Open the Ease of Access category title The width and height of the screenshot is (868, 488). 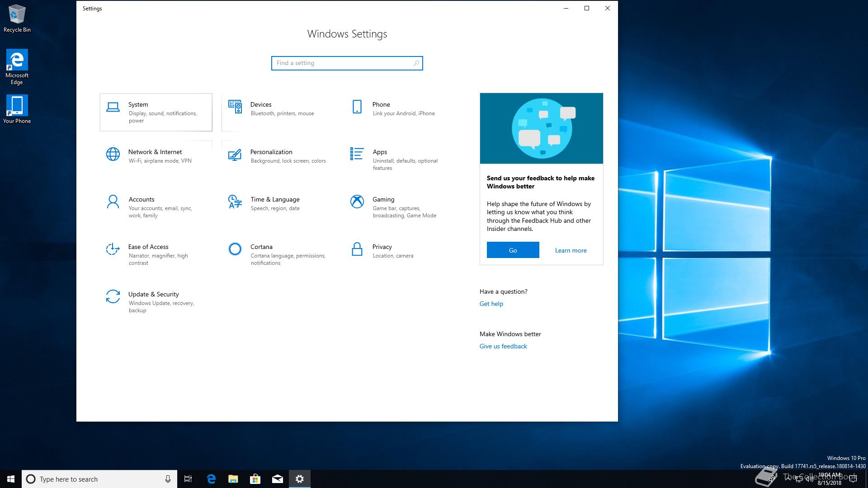(x=148, y=247)
